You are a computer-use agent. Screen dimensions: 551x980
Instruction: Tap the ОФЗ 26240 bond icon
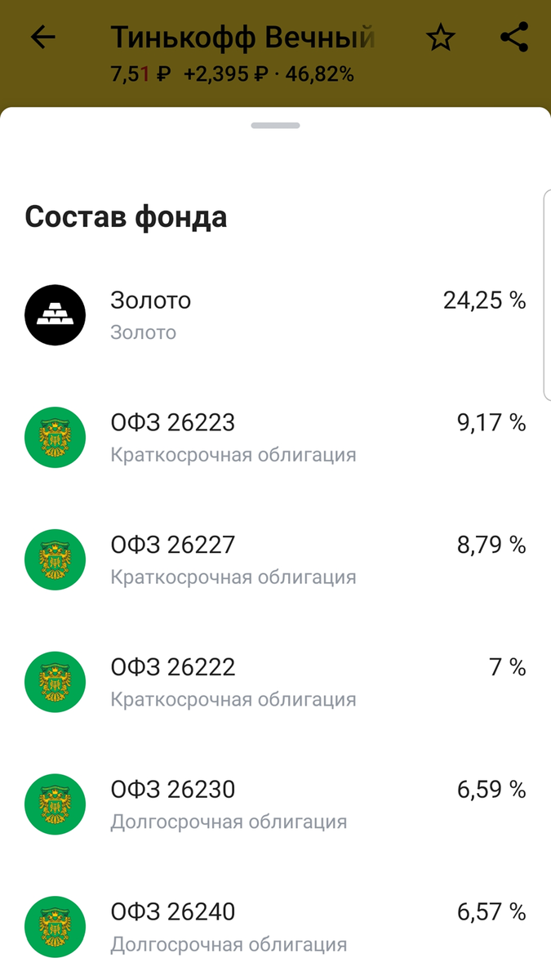pyautogui.click(x=55, y=925)
